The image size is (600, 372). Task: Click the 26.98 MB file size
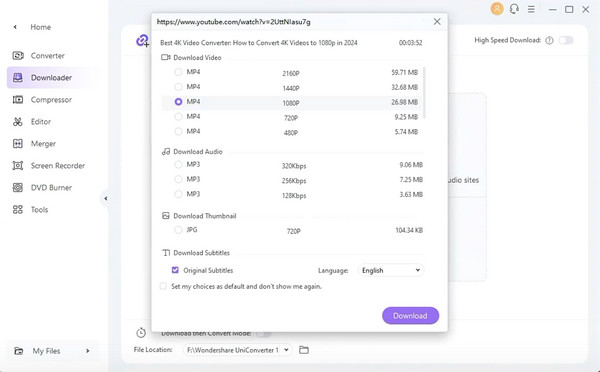[404, 102]
